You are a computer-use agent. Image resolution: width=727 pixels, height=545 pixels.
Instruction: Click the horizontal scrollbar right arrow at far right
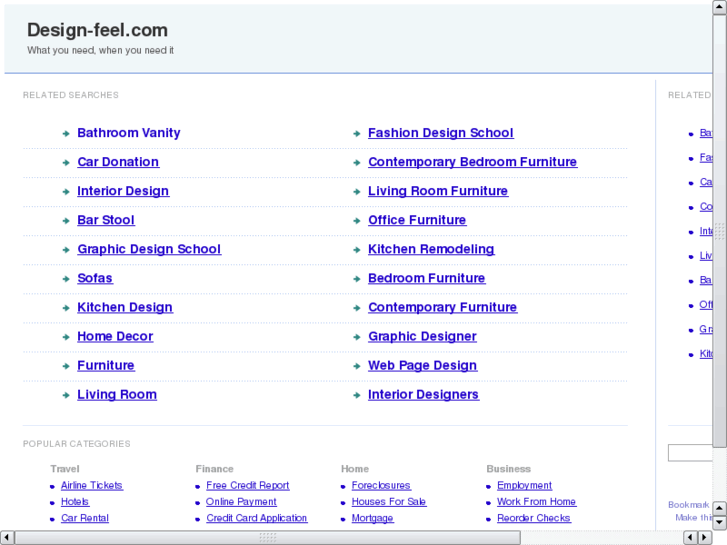(x=705, y=538)
